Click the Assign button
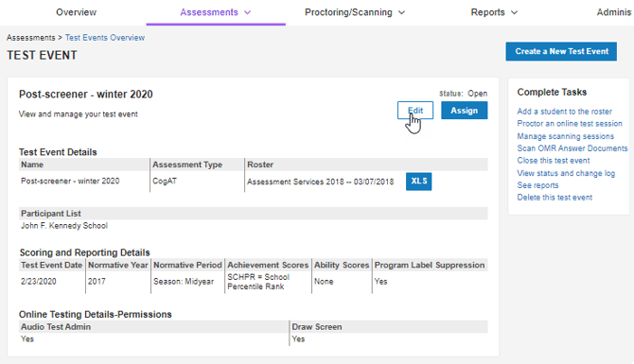 click(x=465, y=111)
